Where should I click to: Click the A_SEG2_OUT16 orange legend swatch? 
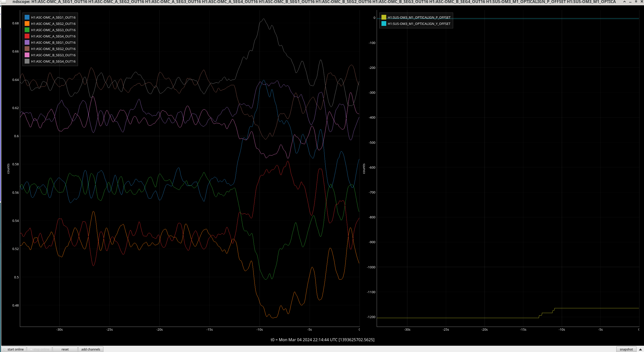click(x=27, y=24)
